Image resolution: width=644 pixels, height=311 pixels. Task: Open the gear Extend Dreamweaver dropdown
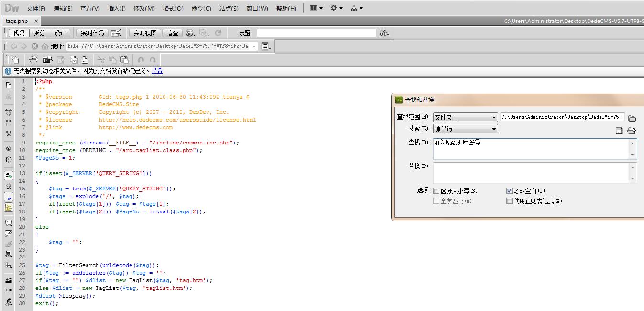tap(337, 8)
